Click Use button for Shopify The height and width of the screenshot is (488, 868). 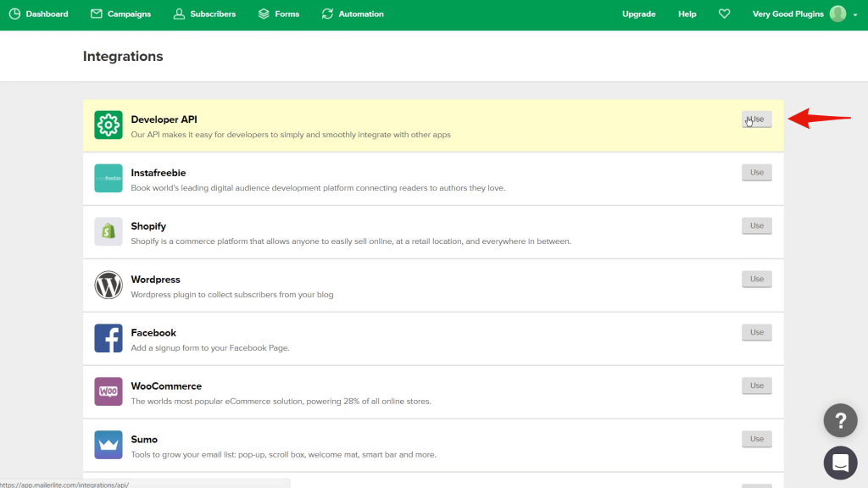coord(757,225)
